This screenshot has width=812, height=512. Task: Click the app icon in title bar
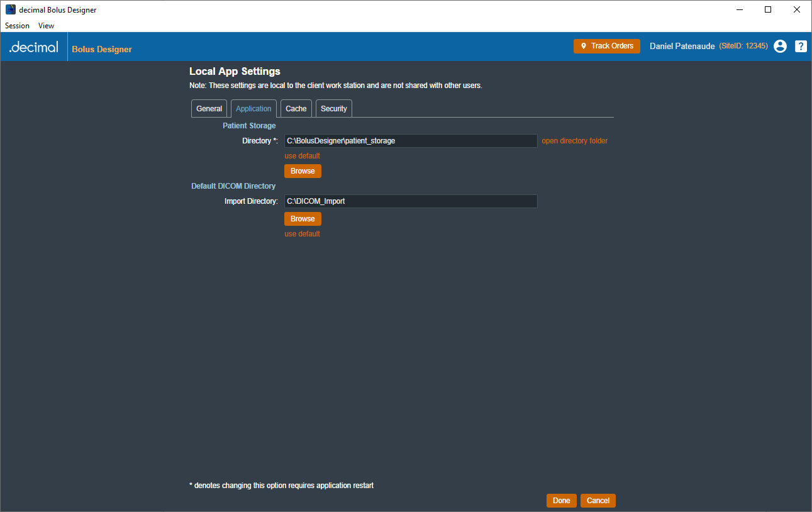tap(11, 9)
